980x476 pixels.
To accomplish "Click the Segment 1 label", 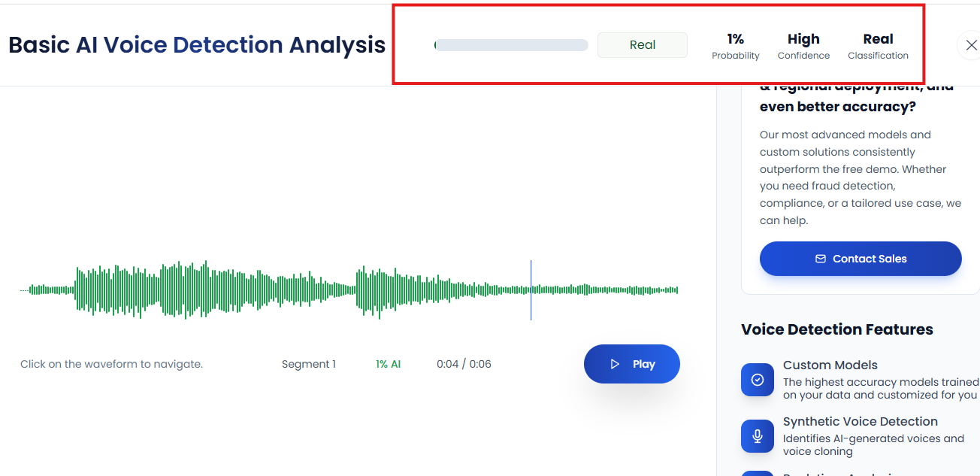I will click(x=308, y=364).
